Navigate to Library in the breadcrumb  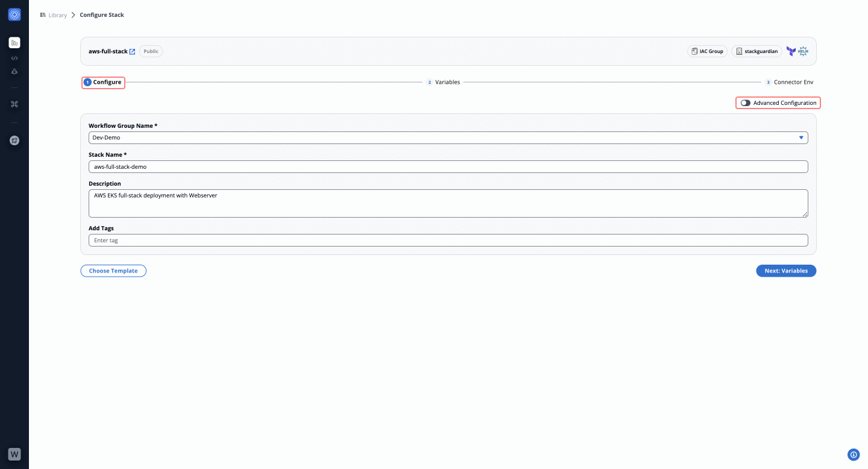[57, 15]
